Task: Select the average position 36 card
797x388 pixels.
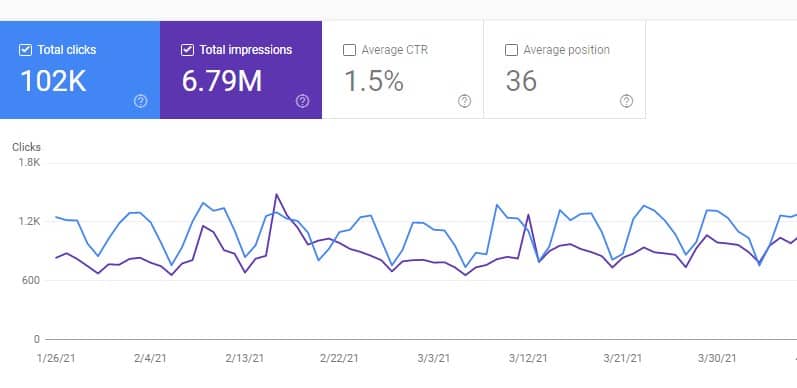Action: [x=565, y=70]
